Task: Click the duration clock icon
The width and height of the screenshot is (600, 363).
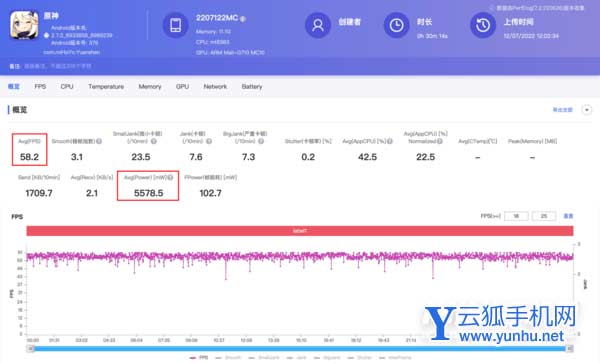Action: point(396,25)
